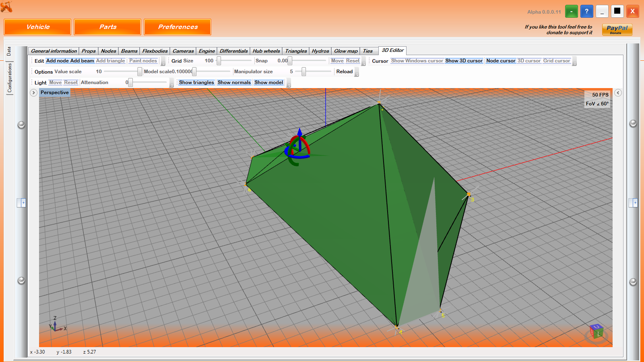Click the view orientation cube in the viewport
The width and height of the screenshot is (644, 362).
pyautogui.click(x=596, y=332)
